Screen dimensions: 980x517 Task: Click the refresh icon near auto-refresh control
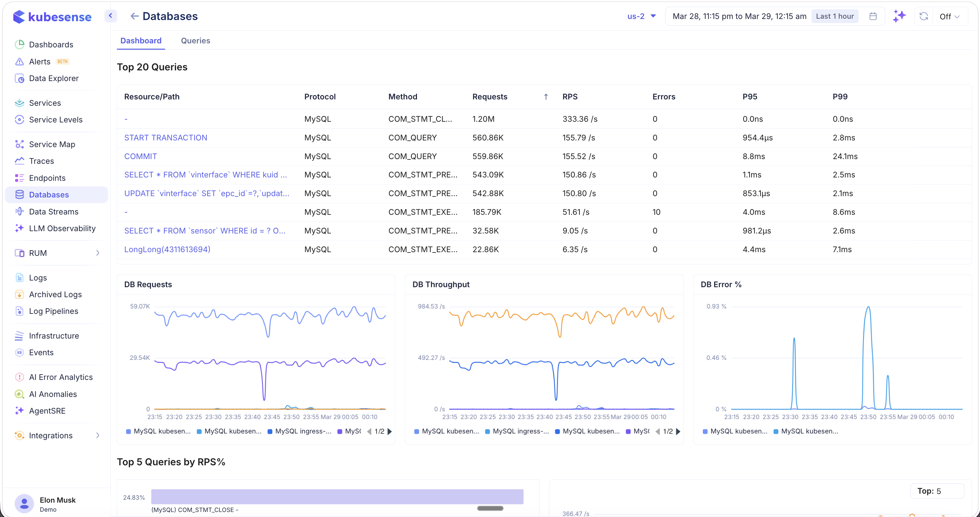click(x=924, y=16)
